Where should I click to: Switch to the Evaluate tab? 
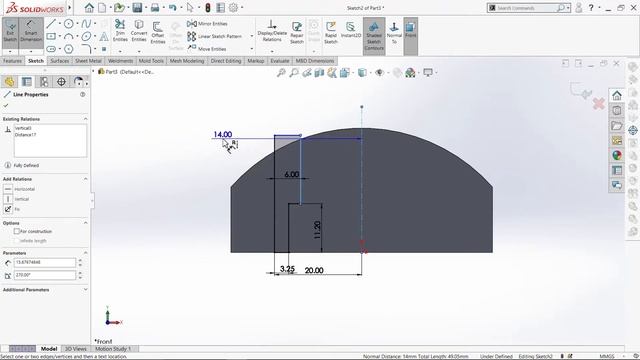[280, 61]
